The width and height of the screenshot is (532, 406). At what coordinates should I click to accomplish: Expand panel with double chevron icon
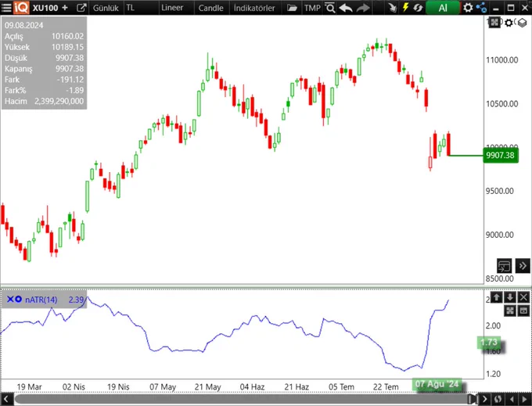pos(523,265)
